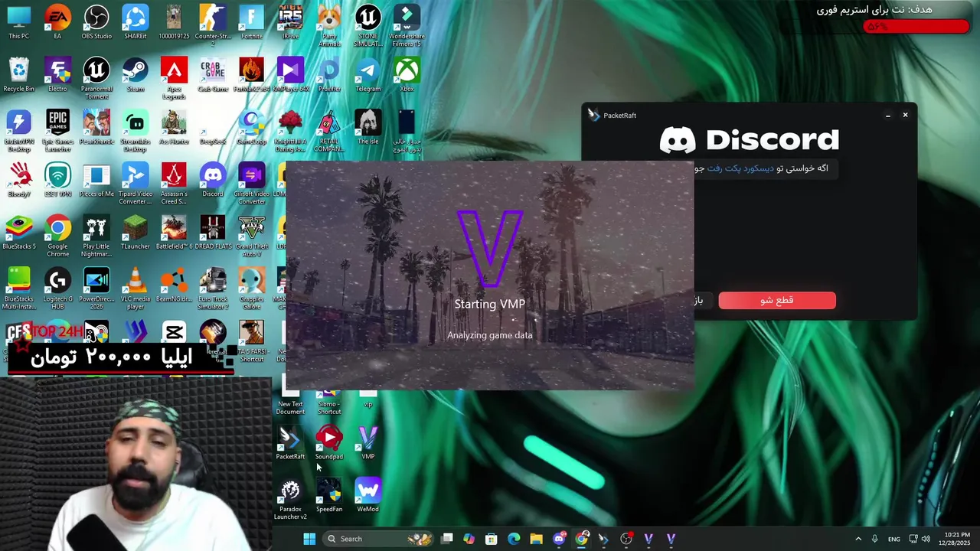Open the PacketRaft desktop shortcut

[x=290, y=442]
